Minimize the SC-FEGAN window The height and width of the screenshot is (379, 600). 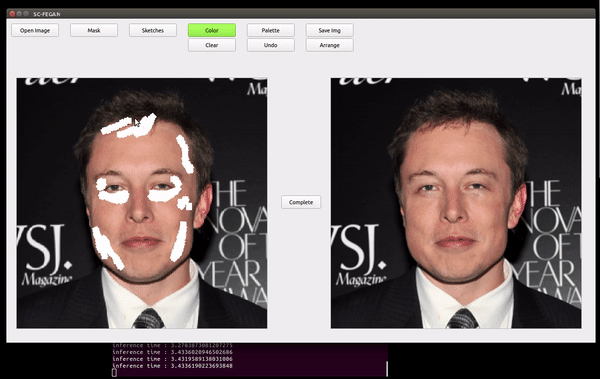19,14
